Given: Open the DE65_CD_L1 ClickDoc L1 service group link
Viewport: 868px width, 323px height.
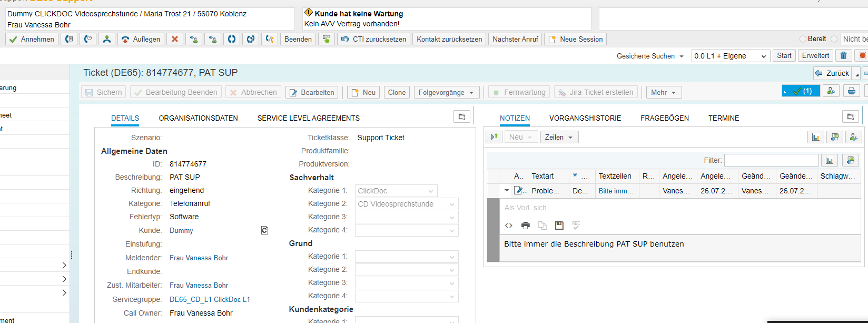Looking at the screenshot, I should tap(210, 299).
